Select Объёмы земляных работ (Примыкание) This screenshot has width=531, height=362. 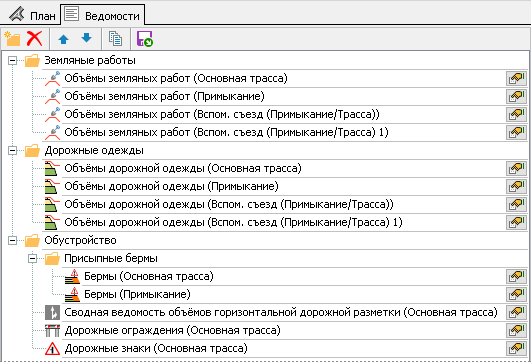[x=164, y=97]
